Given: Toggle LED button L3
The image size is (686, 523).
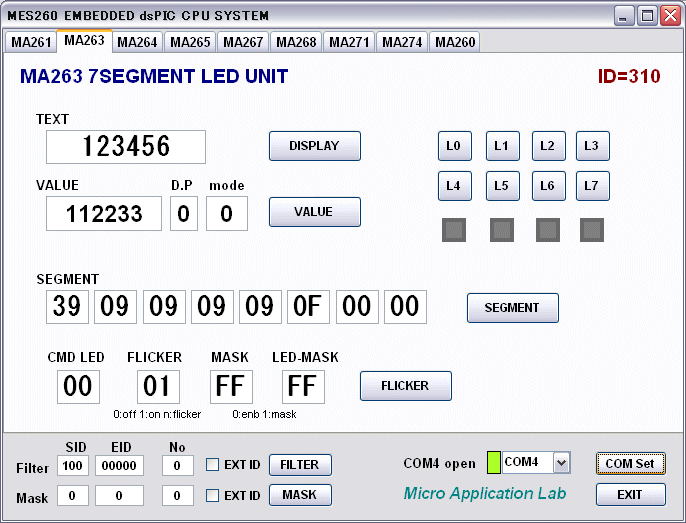Looking at the screenshot, I should (592, 146).
